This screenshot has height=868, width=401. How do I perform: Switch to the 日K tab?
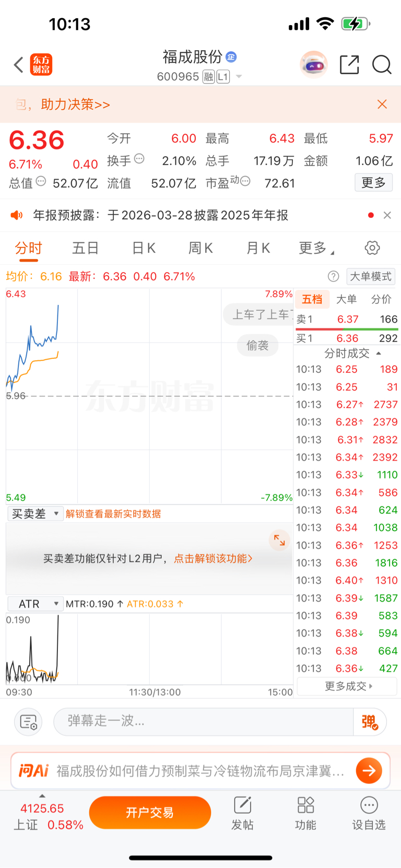coord(144,248)
